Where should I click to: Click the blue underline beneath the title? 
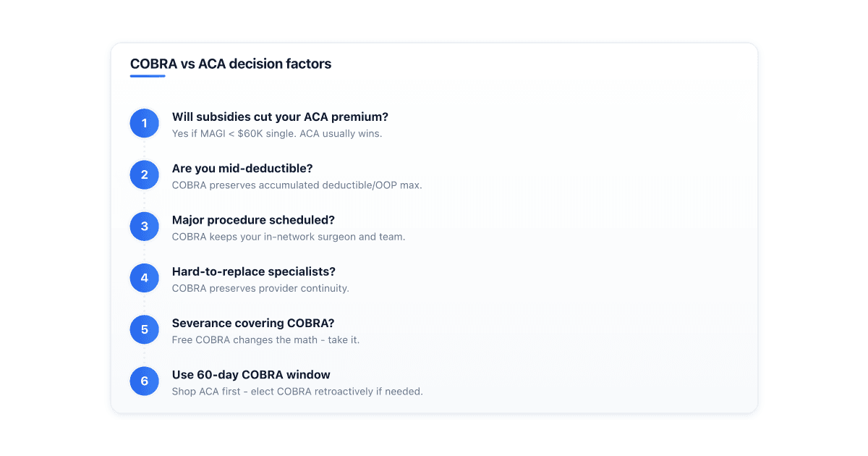(148, 76)
